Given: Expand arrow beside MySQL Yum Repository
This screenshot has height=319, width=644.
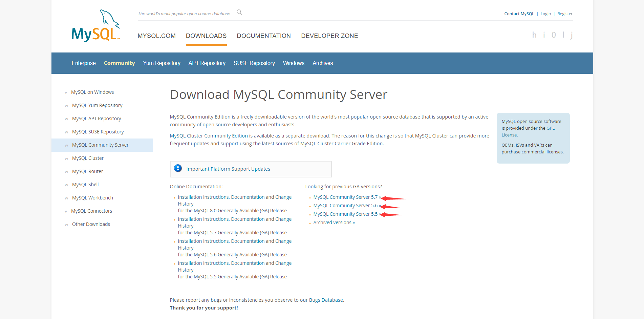Looking at the screenshot, I should [66, 106].
